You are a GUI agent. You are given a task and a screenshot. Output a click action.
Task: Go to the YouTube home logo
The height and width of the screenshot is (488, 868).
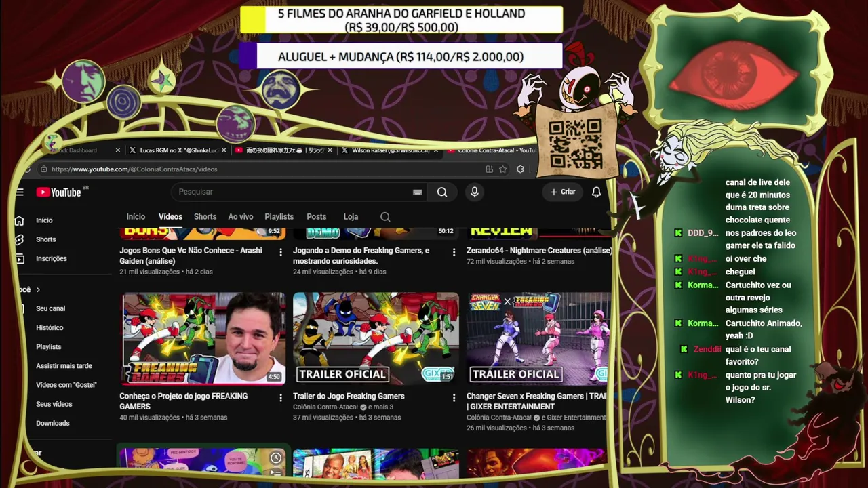pos(59,192)
